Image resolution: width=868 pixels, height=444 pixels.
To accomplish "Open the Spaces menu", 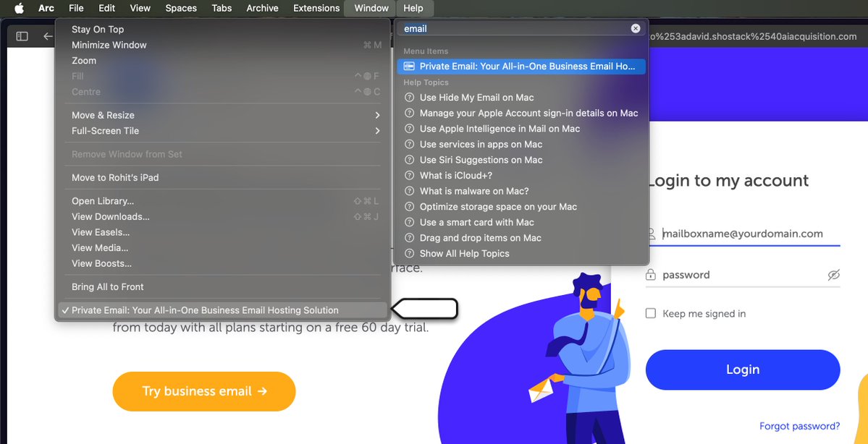I will pos(181,8).
